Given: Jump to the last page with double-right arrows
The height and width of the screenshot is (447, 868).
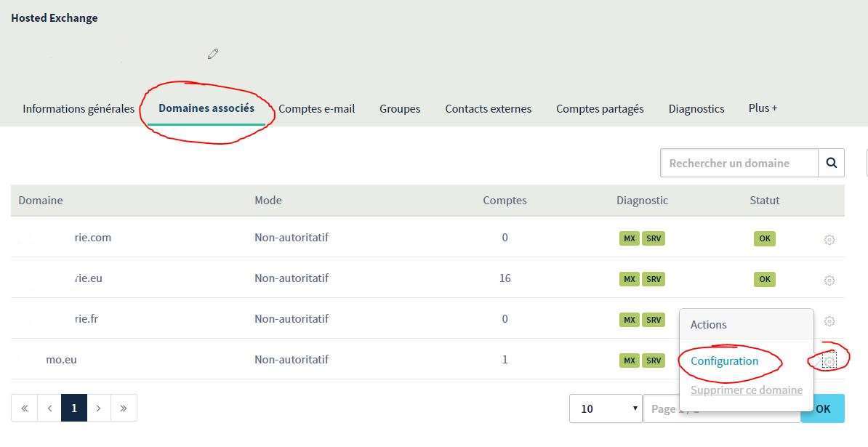Looking at the screenshot, I should pyautogui.click(x=124, y=408).
